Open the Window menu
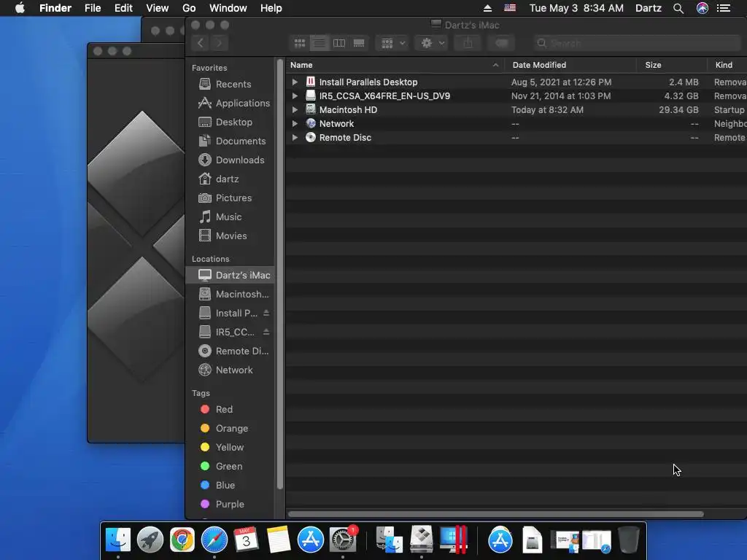Viewport: 747px width, 560px height. click(x=228, y=8)
